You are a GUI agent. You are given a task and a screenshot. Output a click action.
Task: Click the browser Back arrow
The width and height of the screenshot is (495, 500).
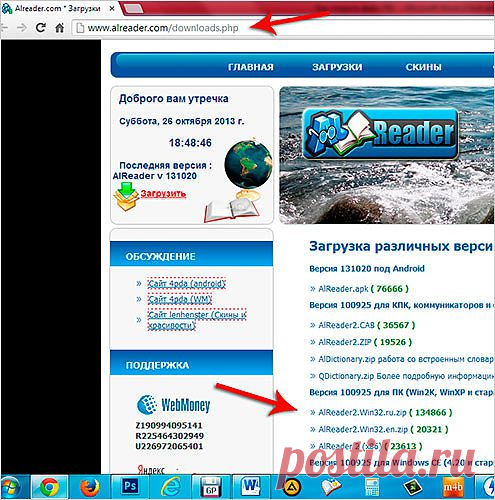4,28
